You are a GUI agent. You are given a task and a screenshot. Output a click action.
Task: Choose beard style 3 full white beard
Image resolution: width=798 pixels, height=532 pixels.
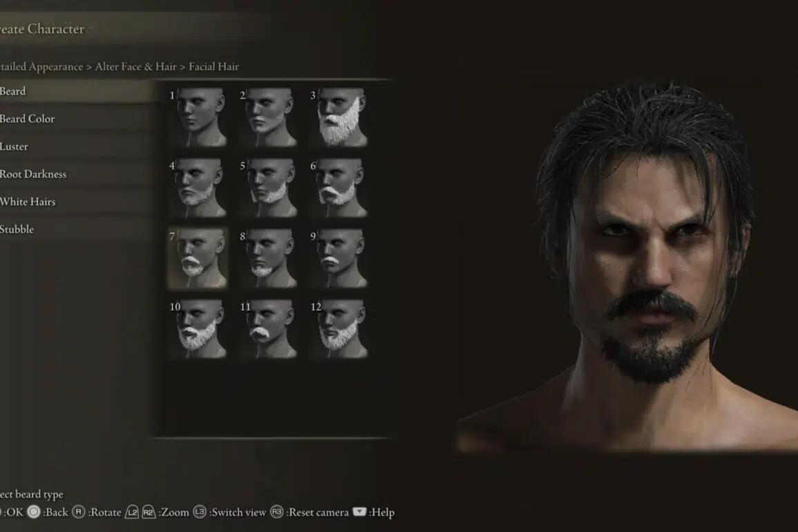[339, 117]
